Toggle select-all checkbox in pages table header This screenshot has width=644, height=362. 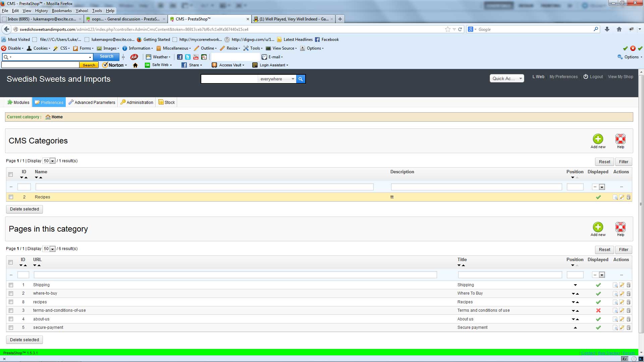pyautogui.click(x=11, y=262)
